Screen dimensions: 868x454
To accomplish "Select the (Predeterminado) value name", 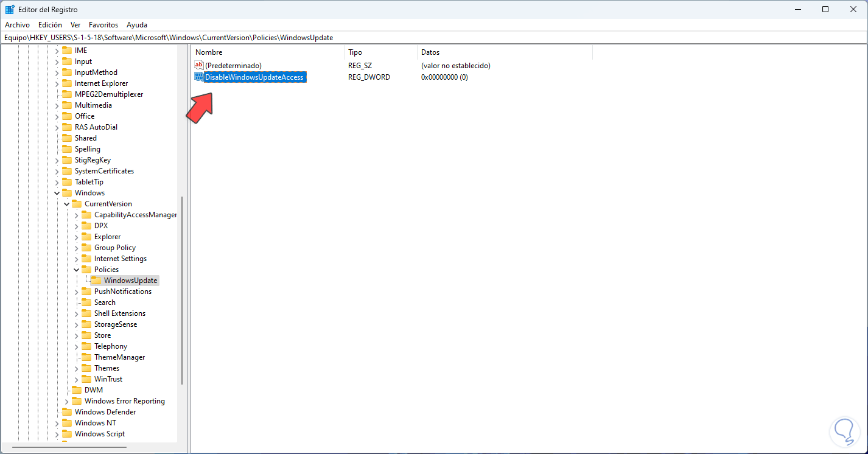I will (x=233, y=66).
